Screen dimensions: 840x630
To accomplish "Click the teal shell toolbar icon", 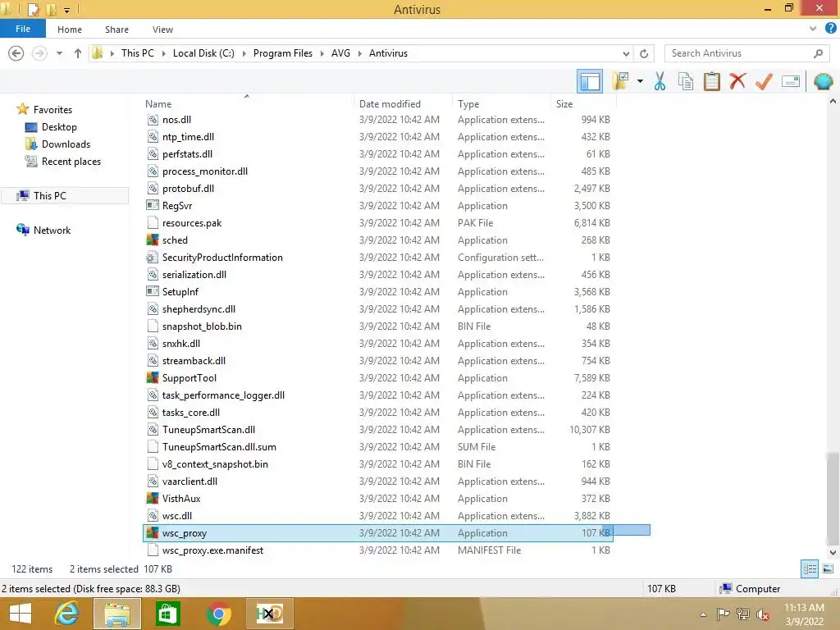I will tap(824, 81).
